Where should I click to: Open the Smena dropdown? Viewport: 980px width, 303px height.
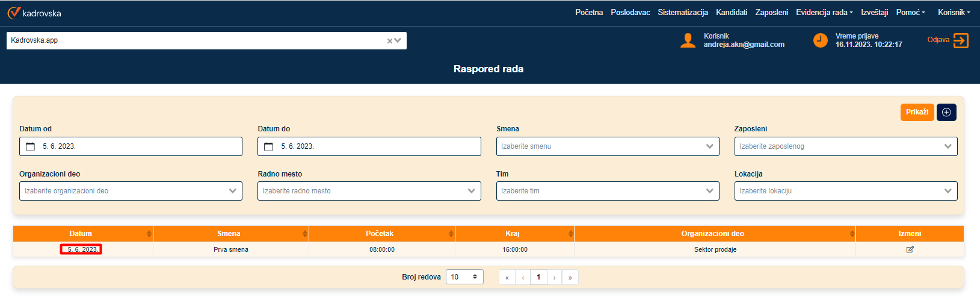tap(607, 146)
